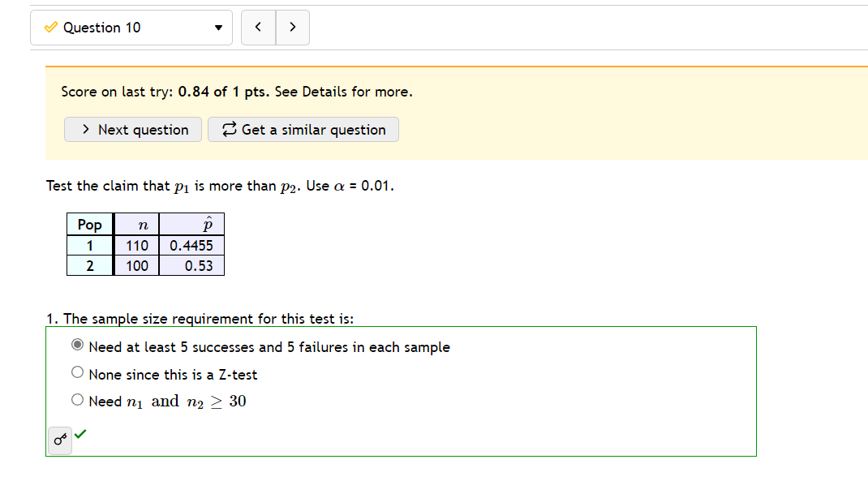
Task: Click the yellow checkmark beside Question 10
Action: pyautogui.click(x=51, y=27)
